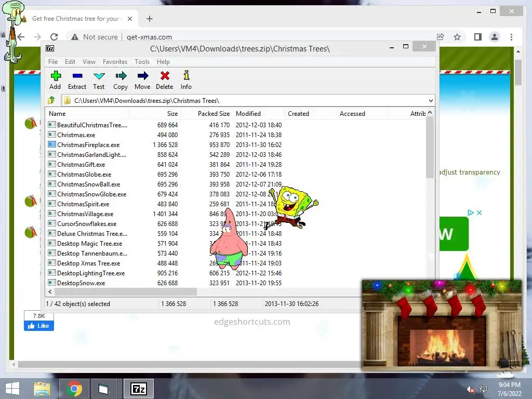The height and width of the screenshot is (399, 532).
Task: Close the Get free Christmas tree tab
Action: (x=129, y=19)
